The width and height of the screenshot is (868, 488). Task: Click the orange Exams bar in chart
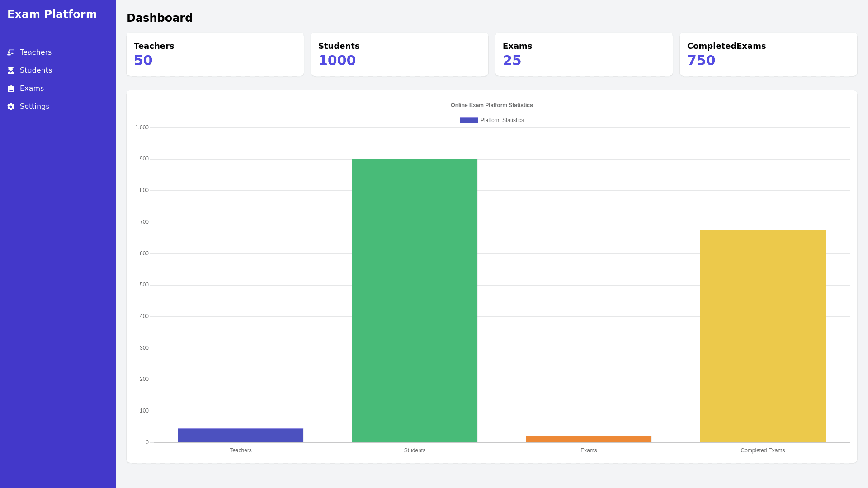[x=589, y=439]
